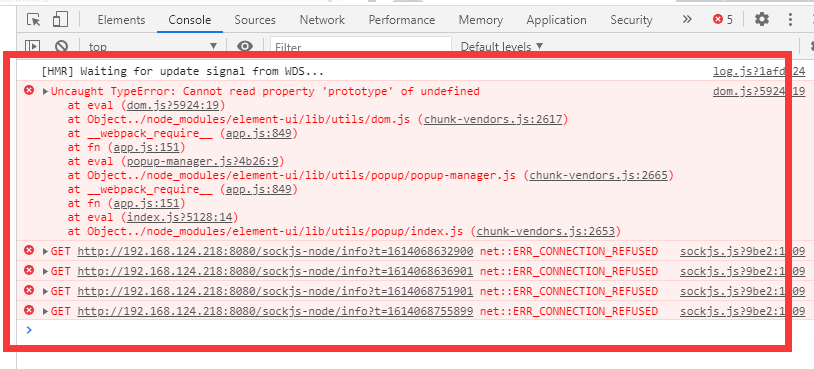The width and height of the screenshot is (814, 369).
Task: Click into the console Filter field
Action: [361, 46]
